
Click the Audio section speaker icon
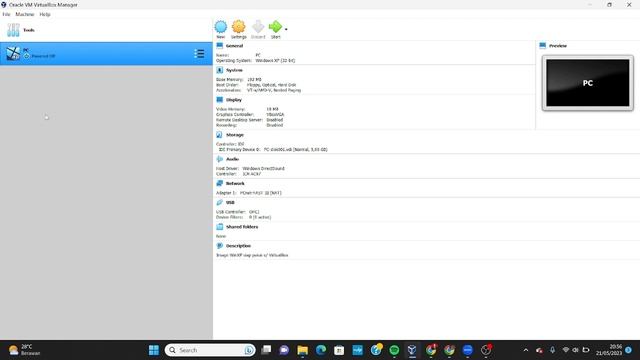tap(220, 159)
